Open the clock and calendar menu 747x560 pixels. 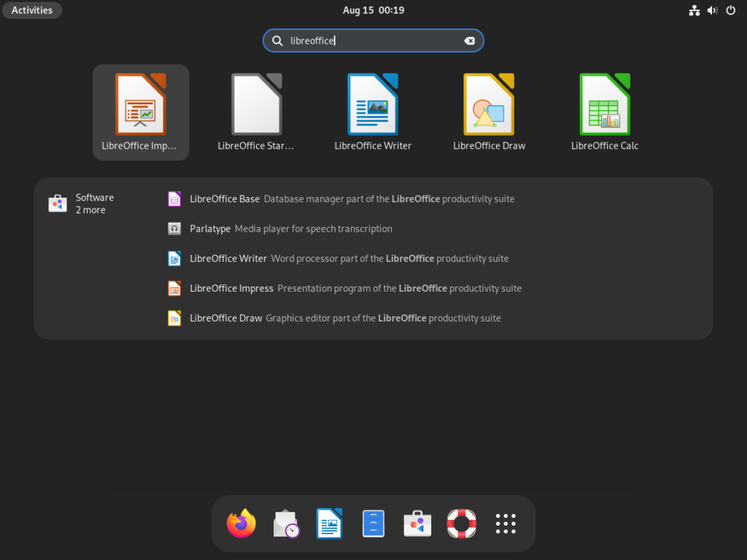373,10
